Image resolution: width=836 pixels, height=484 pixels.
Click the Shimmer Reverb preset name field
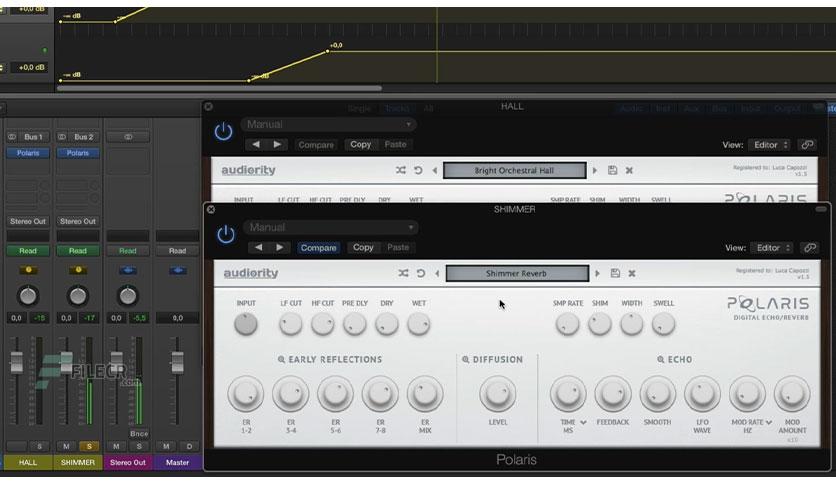pos(517,273)
